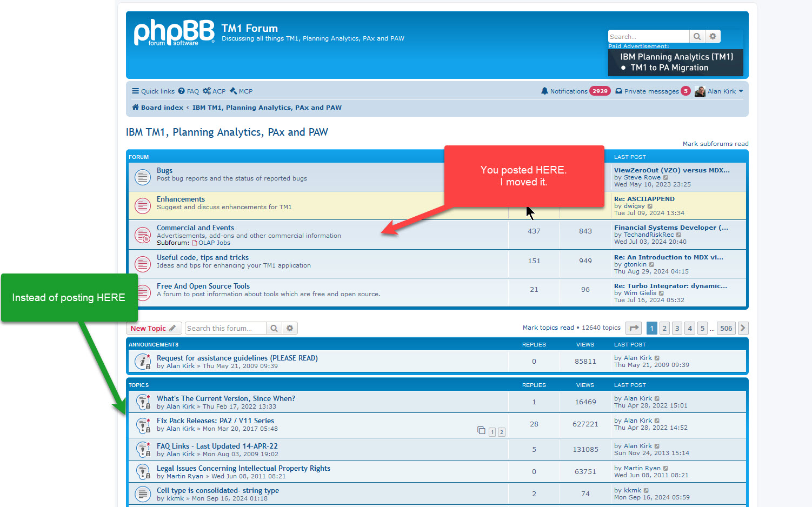Go to next page arrow
The width and height of the screenshot is (812, 507).
743,328
